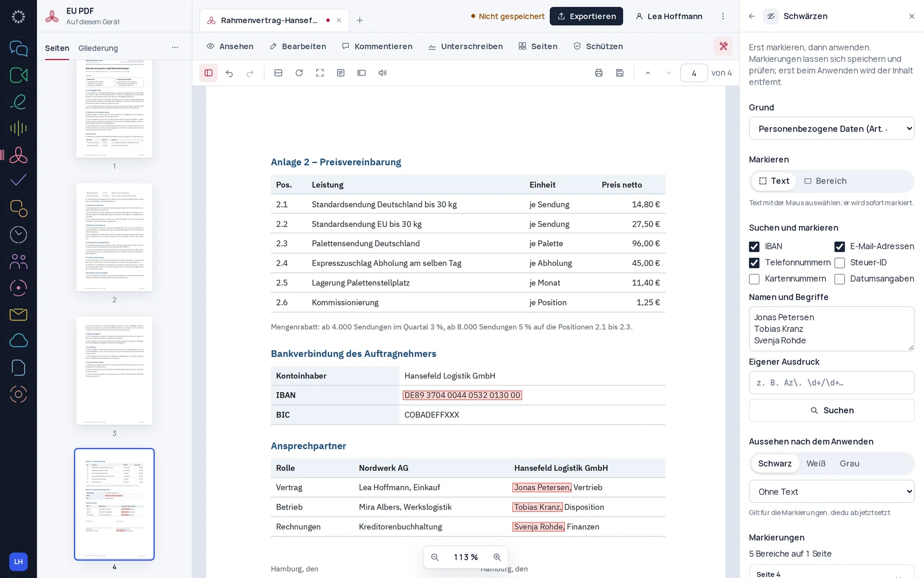Open the Schützen menu

click(x=598, y=46)
